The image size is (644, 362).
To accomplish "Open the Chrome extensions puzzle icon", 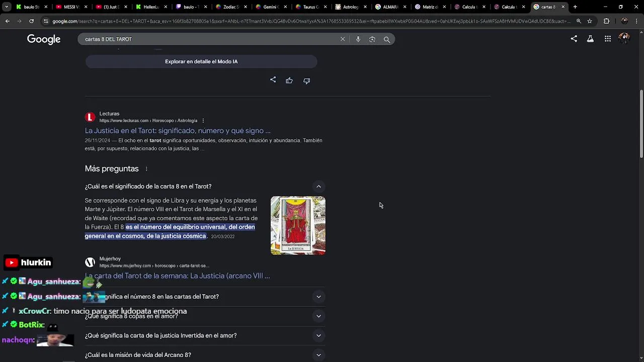I will pyautogui.click(x=606, y=21).
